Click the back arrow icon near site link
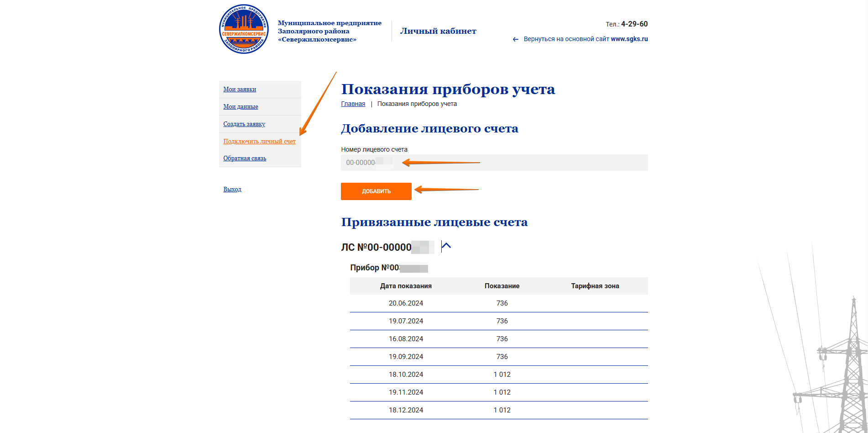This screenshot has width=868, height=433. pos(515,39)
